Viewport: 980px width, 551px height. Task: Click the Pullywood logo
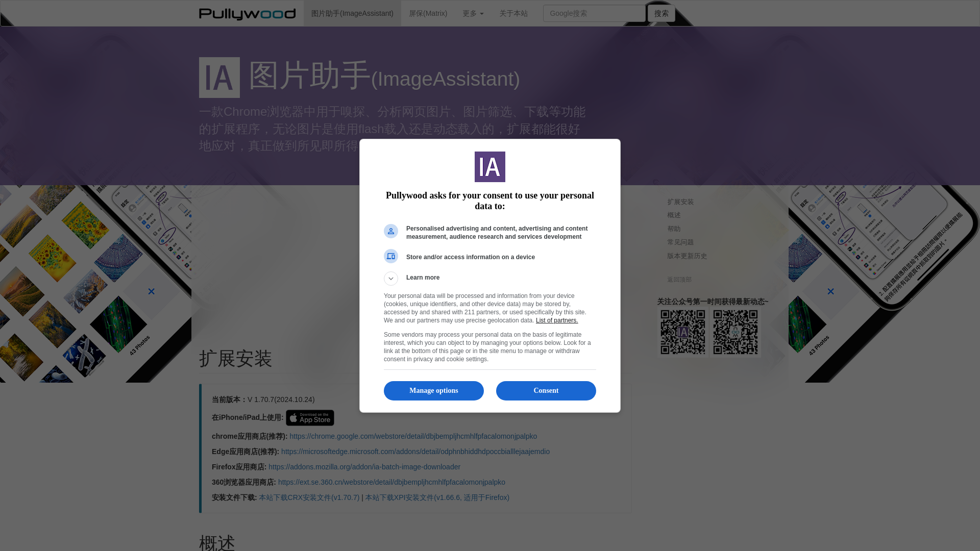(247, 14)
